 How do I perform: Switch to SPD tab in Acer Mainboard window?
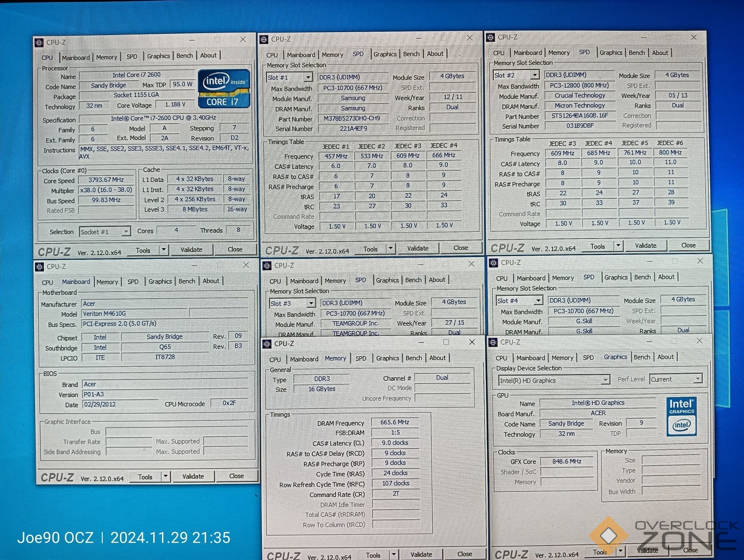click(x=133, y=282)
